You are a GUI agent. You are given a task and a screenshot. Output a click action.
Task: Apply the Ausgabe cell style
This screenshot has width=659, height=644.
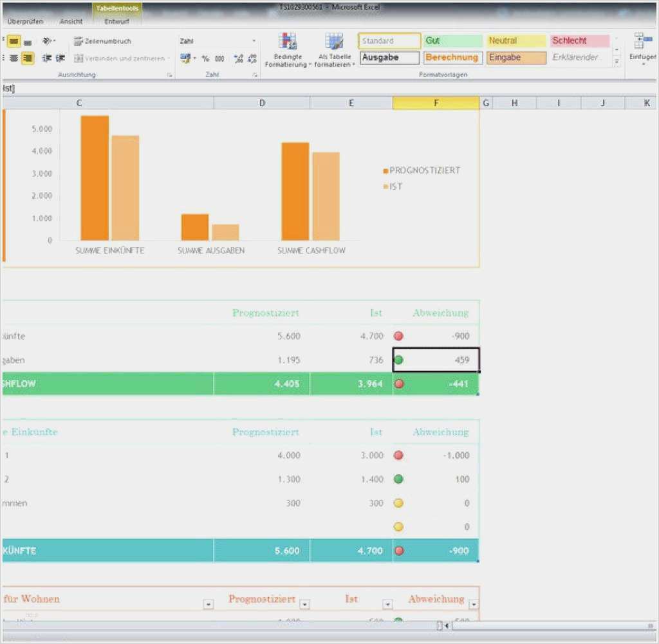pyautogui.click(x=389, y=57)
